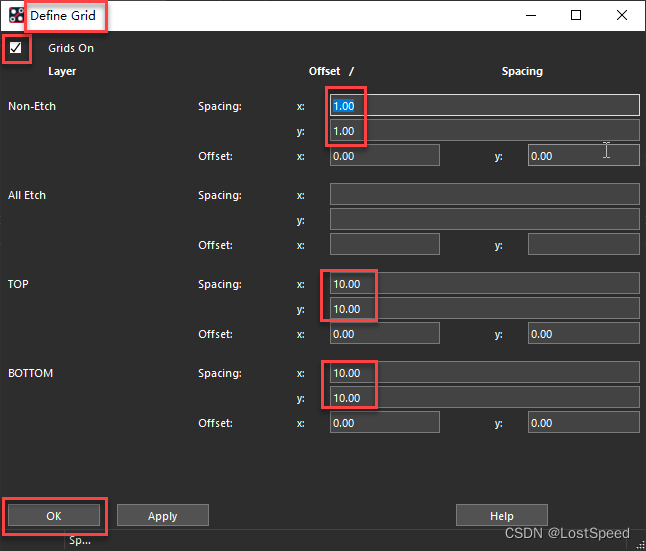
Task: Open Help for Define Grid
Action: coord(501,516)
